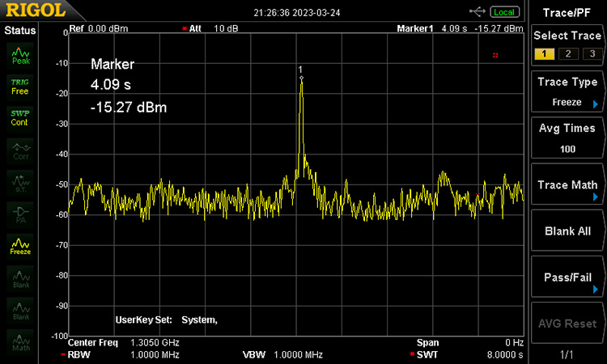Click the Status panel header
Image resolution: width=607 pixels, height=364 pixels.
pyautogui.click(x=19, y=30)
